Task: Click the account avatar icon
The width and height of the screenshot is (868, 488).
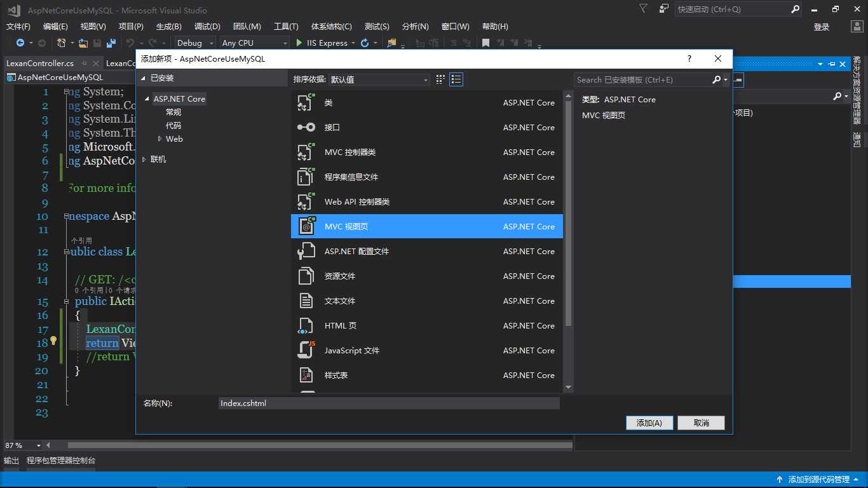Action: pos(856,27)
